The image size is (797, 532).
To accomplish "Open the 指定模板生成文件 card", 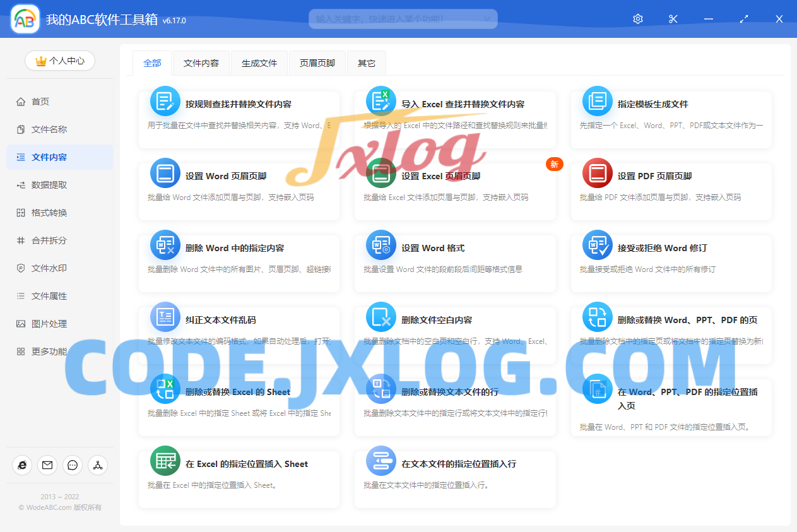I will click(x=671, y=119).
